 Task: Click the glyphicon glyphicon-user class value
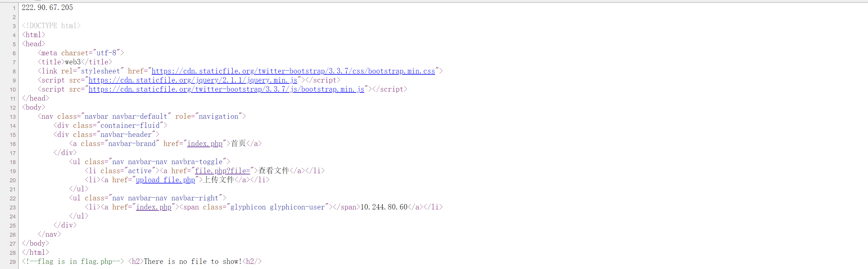pyautogui.click(x=277, y=207)
